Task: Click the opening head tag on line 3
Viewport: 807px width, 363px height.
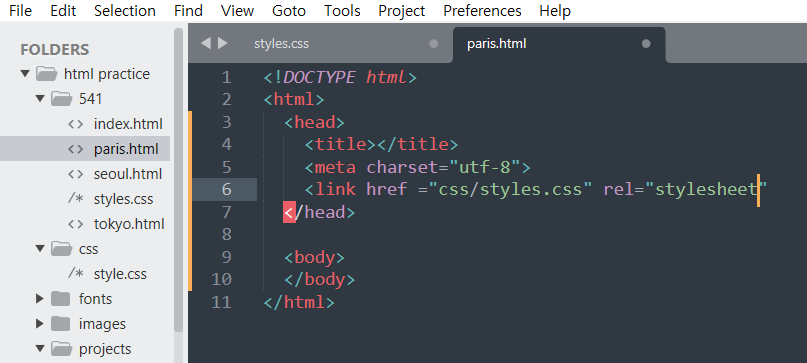Action: click(314, 122)
